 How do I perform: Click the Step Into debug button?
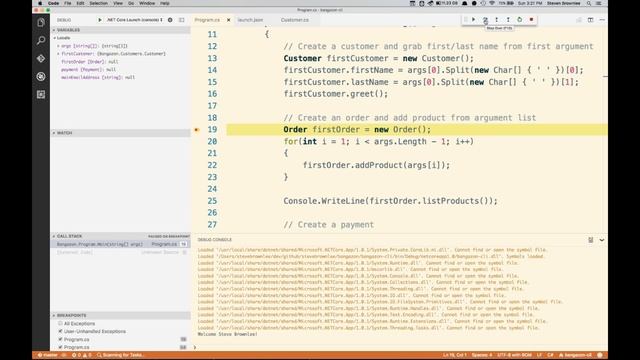click(x=496, y=20)
